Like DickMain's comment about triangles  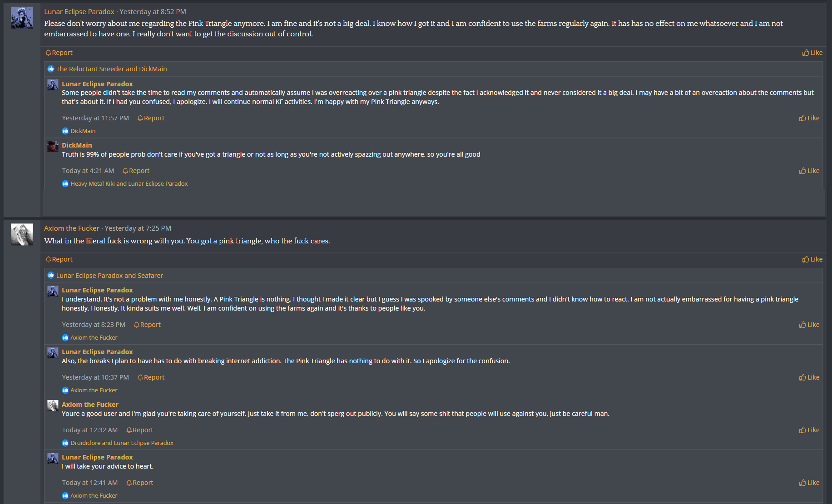click(x=809, y=171)
